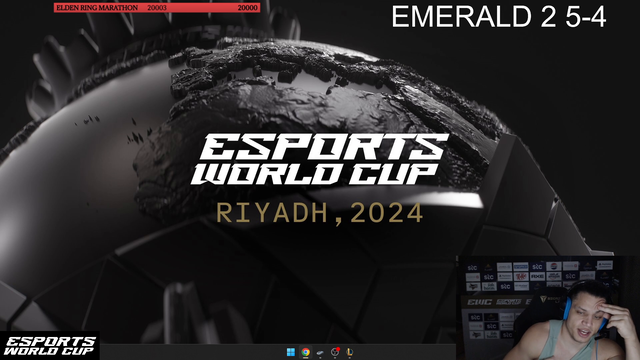The height and width of the screenshot is (360, 640).
Task: Launch League of Legends from the taskbar
Action: pos(350,352)
